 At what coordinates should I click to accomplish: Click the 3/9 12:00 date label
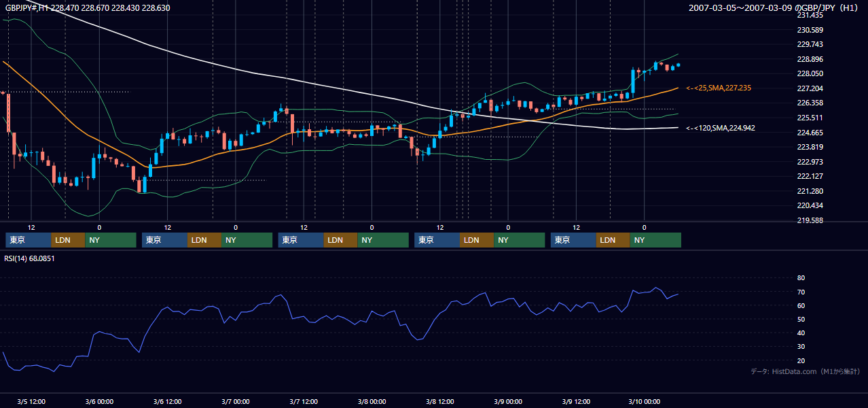[576, 402]
